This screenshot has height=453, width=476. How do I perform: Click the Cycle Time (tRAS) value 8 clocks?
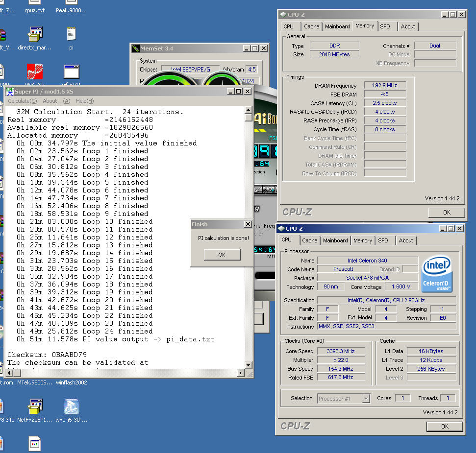pyautogui.click(x=385, y=129)
